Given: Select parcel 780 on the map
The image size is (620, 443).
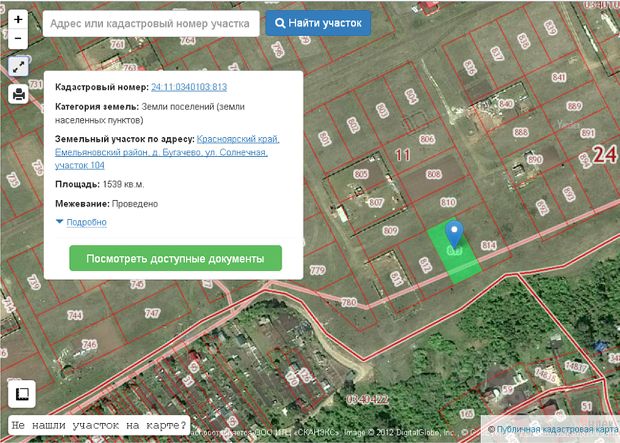Looking at the screenshot, I should tap(348, 301).
